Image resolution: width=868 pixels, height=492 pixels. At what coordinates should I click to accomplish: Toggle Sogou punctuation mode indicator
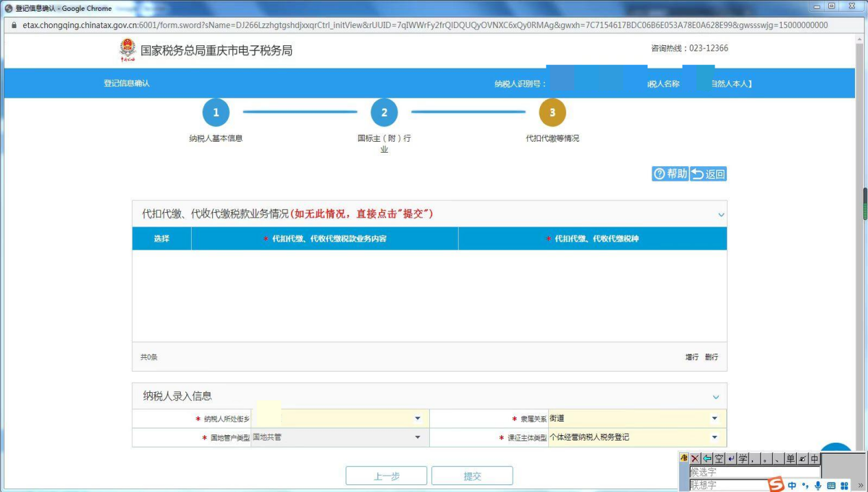point(805,486)
